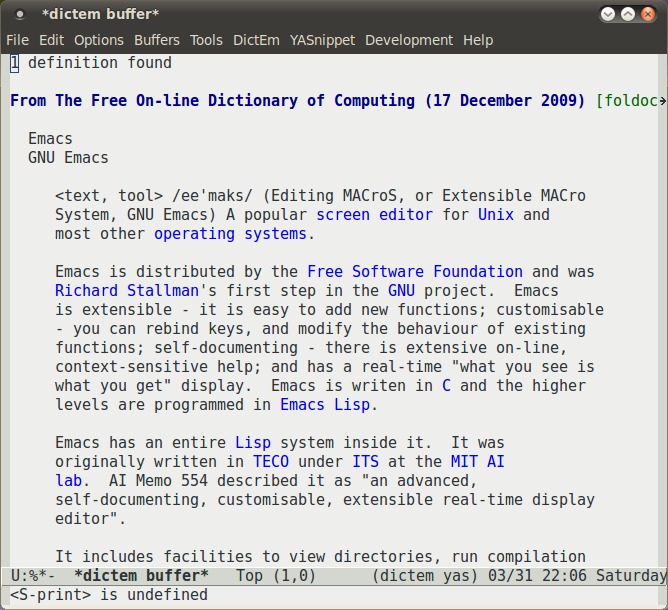This screenshot has width=668, height=610.
Task: Open the YASnippet menu
Action: [x=321, y=40]
